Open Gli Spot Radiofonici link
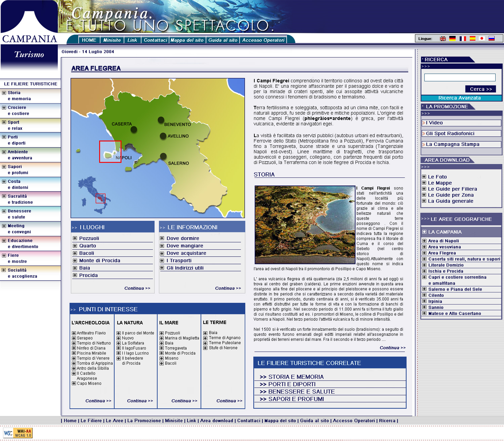Screen dimensions: 504x445 (x=461, y=133)
